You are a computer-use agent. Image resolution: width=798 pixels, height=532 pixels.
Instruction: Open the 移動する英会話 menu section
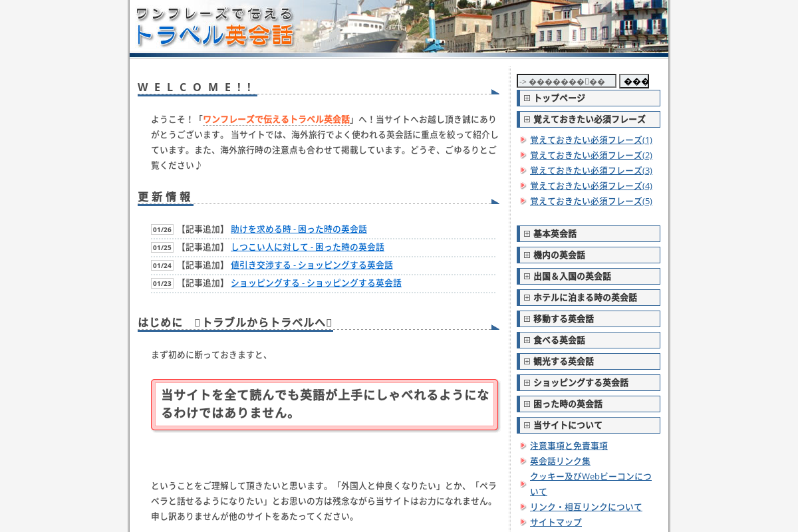point(589,319)
